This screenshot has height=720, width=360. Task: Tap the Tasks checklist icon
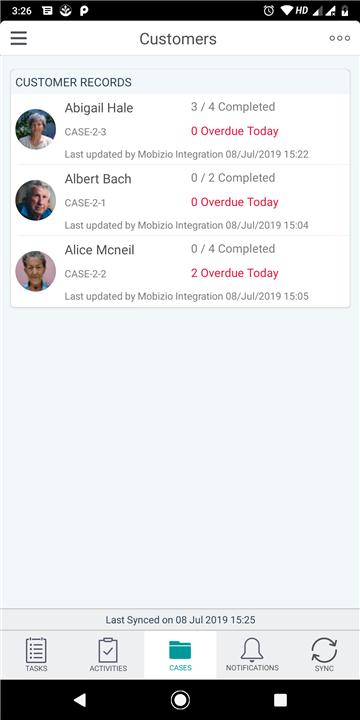[36, 650]
